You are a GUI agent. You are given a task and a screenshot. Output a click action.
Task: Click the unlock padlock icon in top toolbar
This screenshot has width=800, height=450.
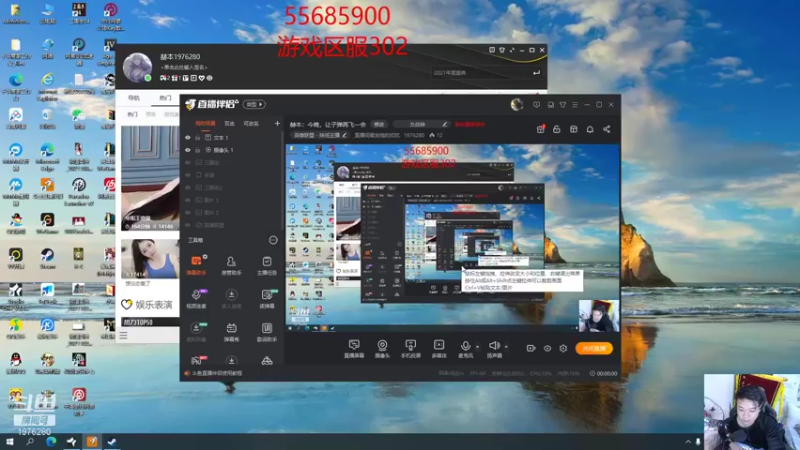(557, 129)
